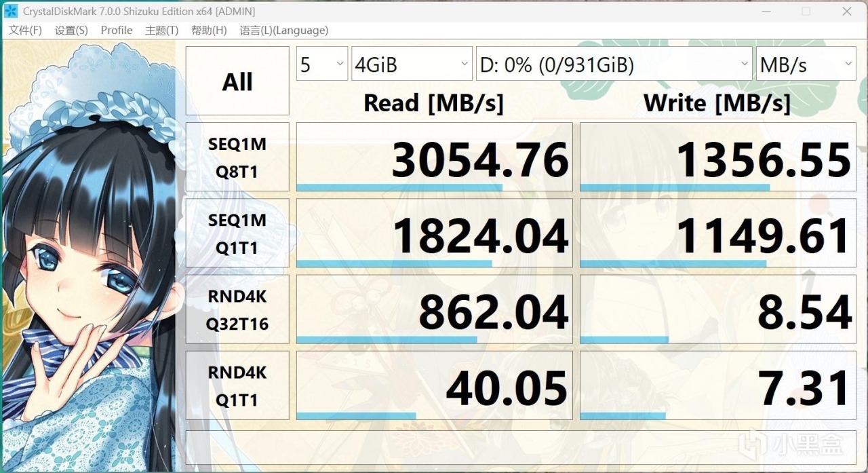Open the 帮助(H) menu
Viewport: 868px width, 473px height.
[209, 31]
